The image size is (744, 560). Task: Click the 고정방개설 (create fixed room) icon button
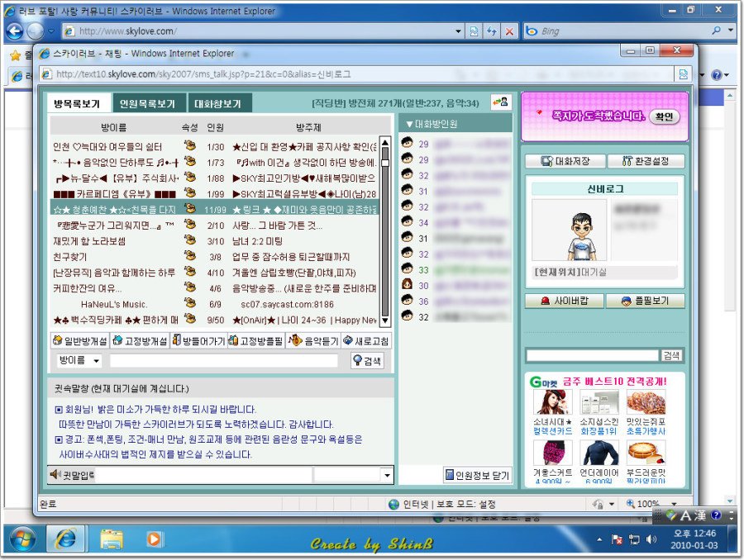coord(140,340)
